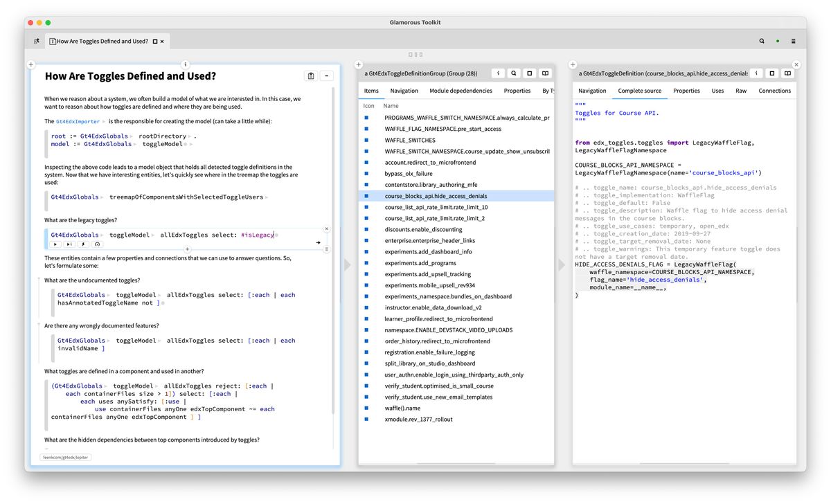Click the arrow between left and middle panes
This screenshot has width=831, height=504.
point(348,264)
